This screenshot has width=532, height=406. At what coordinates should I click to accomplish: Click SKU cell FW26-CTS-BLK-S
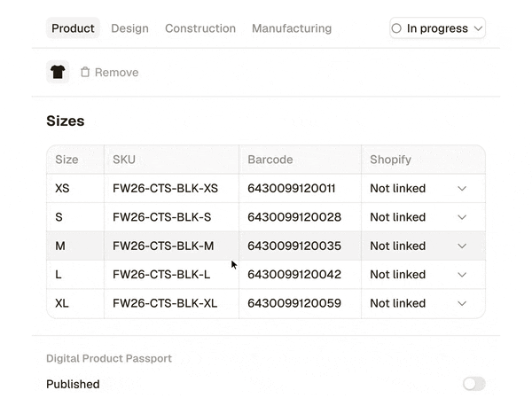point(172,217)
